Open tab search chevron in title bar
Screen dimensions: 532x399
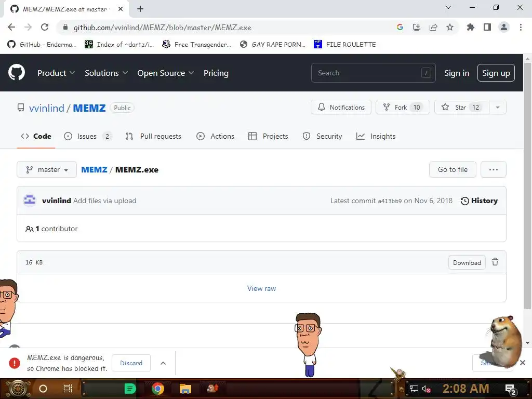coord(448,7)
